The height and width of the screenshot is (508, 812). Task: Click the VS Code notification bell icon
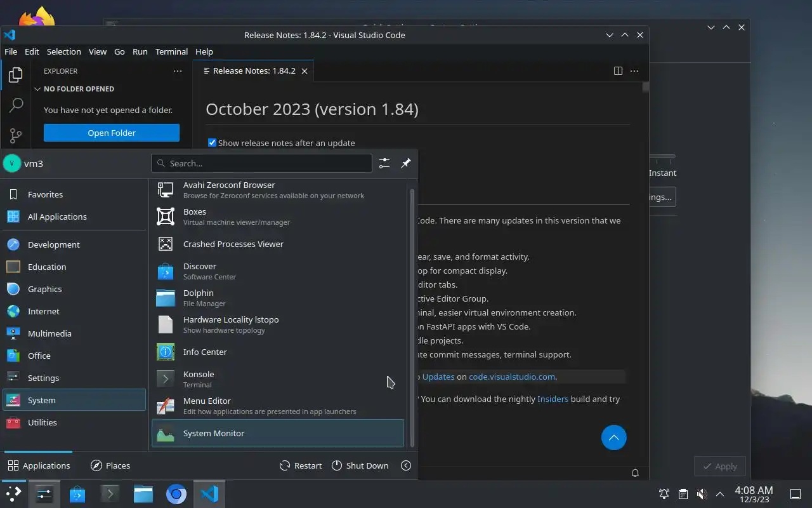tap(635, 472)
